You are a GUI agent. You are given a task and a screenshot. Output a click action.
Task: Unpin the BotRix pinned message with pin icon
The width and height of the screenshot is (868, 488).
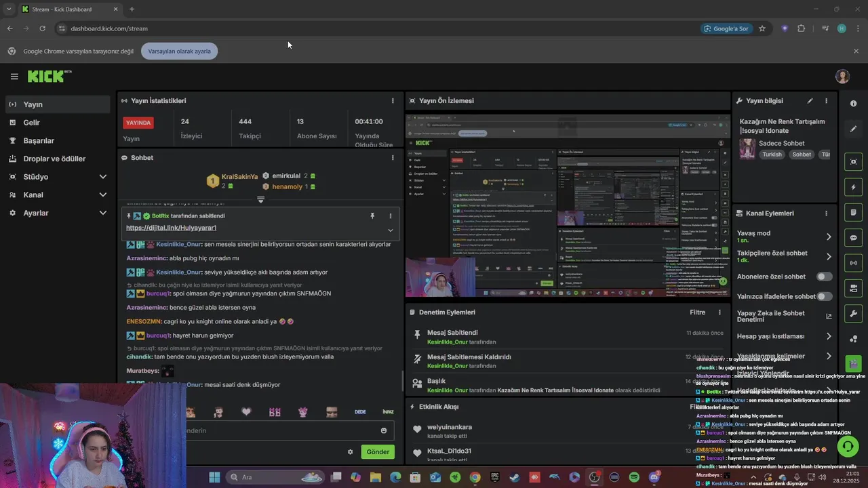pos(372,216)
